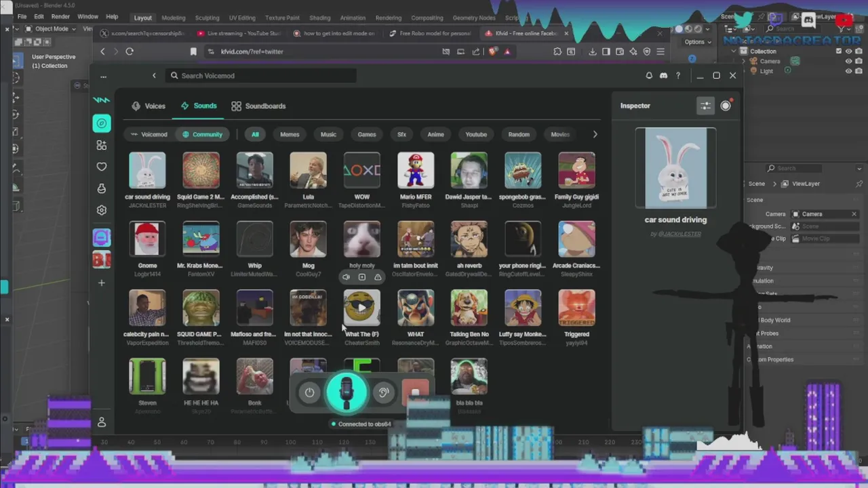868x488 pixels.
Task: Switch to the Blender Modeling workspace tab
Action: [x=174, y=18]
